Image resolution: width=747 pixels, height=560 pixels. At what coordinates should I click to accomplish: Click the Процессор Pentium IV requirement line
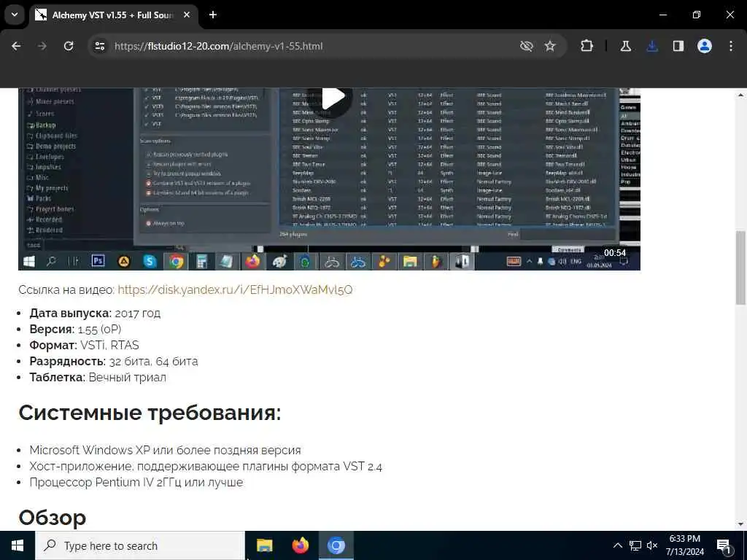click(136, 483)
